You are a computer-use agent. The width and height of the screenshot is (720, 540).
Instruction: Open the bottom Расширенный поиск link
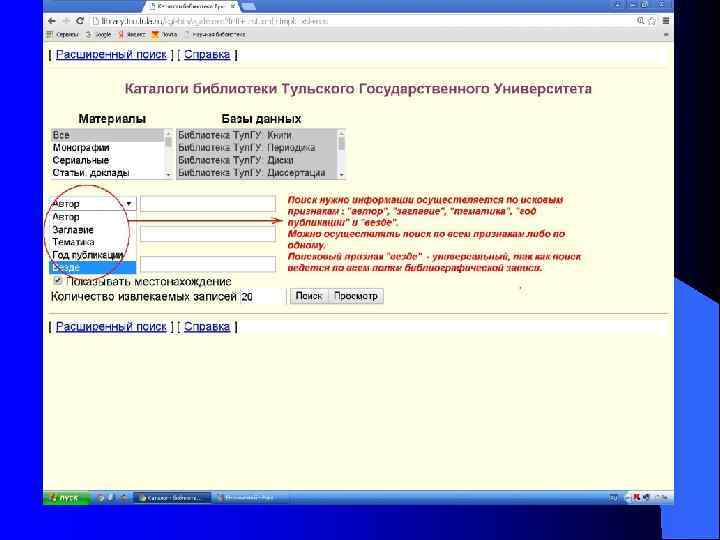(x=111, y=326)
